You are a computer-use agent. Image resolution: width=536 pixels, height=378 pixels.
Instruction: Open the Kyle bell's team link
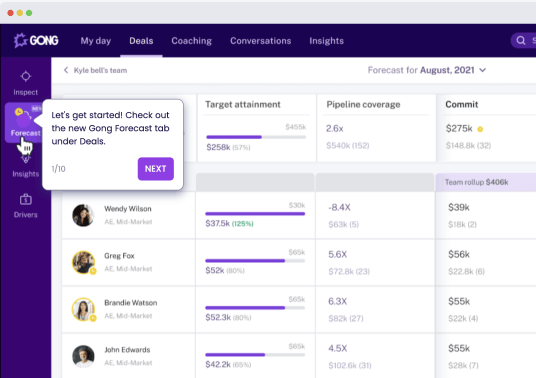100,70
